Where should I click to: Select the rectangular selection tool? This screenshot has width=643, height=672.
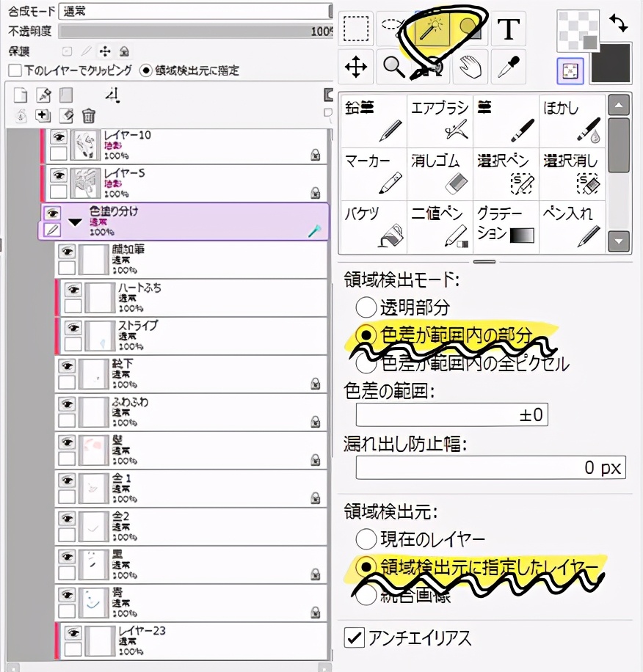coord(356,30)
